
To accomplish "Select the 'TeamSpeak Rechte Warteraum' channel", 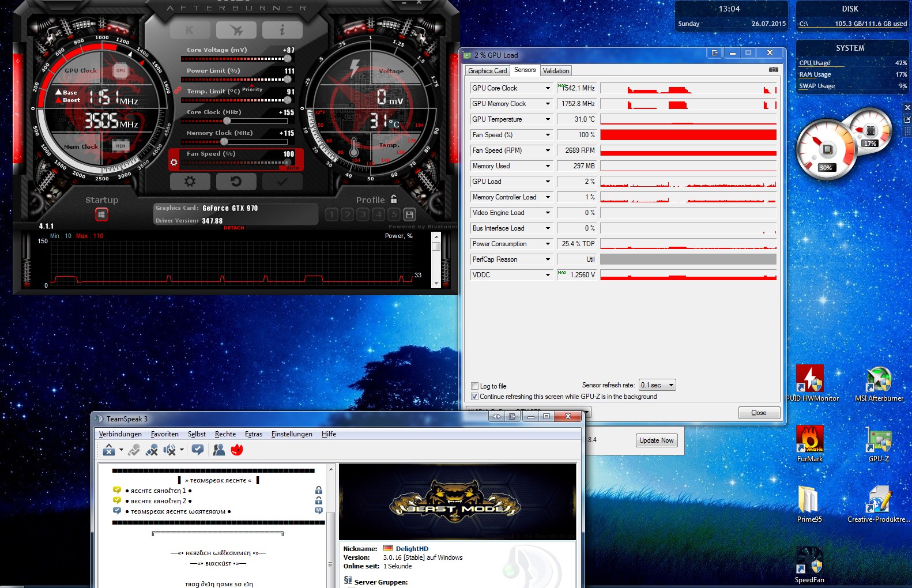I will click(x=178, y=511).
